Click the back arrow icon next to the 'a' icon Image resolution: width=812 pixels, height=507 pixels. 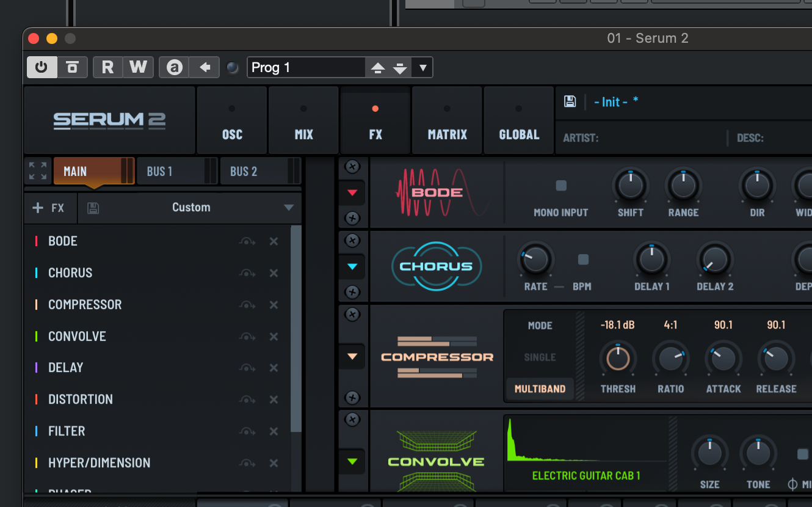(x=204, y=67)
